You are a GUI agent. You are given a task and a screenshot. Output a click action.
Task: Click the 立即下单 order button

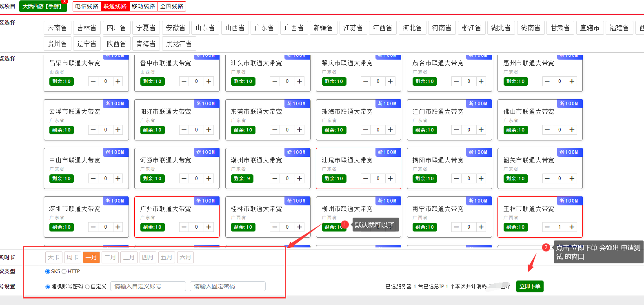click(x=529, y=286)
